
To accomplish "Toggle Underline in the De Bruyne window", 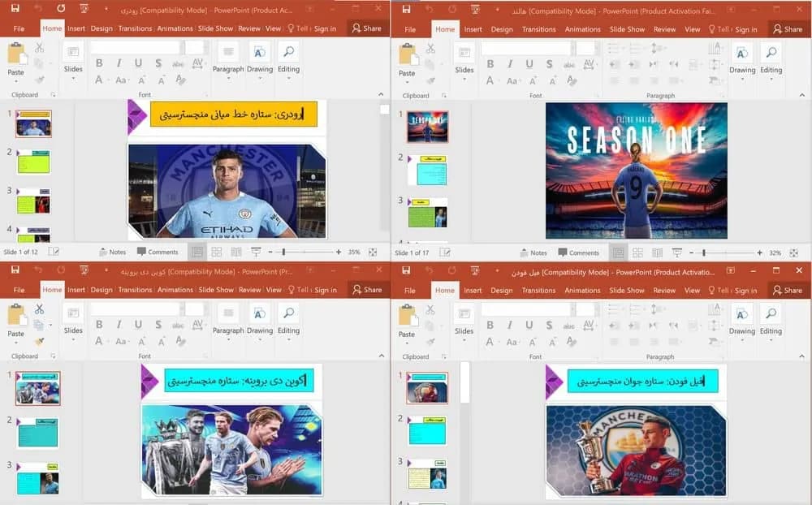I will (x=138, y=324).
